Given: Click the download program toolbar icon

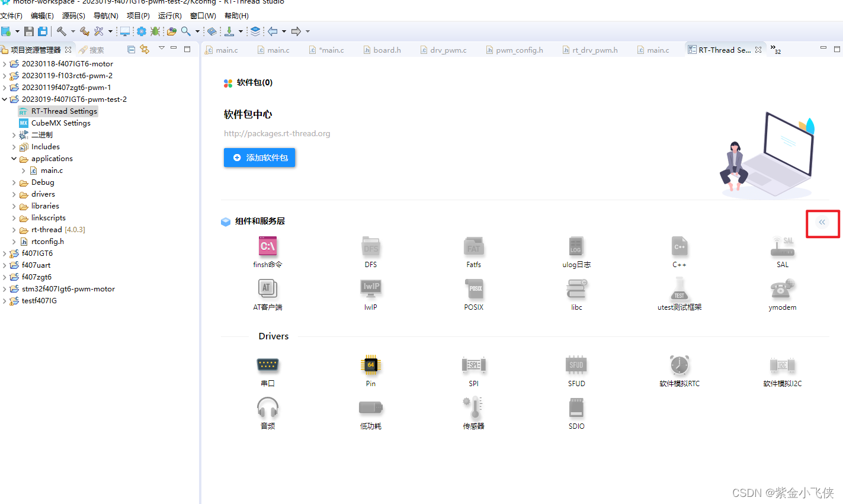Looking at the screenshot, I should click(x=229, y=31).
